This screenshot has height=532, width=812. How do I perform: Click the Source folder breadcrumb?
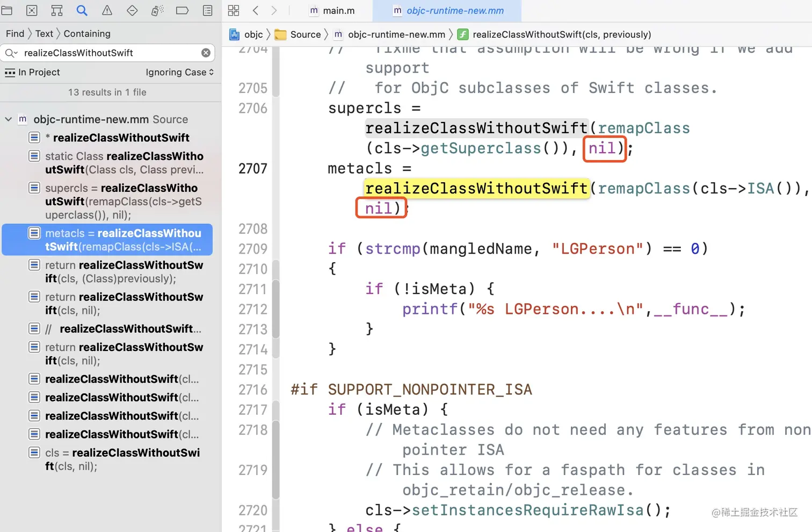click(x=298, y=34)
